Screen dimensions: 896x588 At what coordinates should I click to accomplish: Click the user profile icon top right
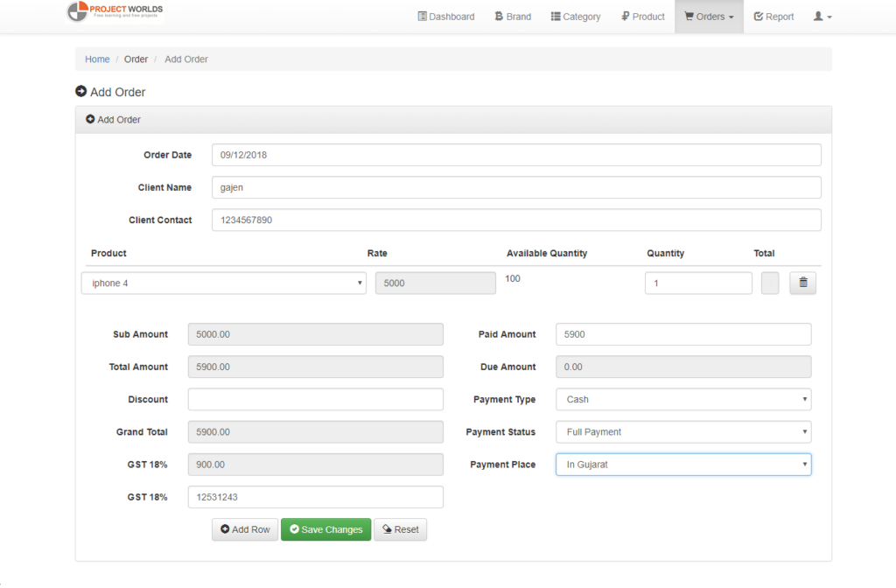point(818,16)
